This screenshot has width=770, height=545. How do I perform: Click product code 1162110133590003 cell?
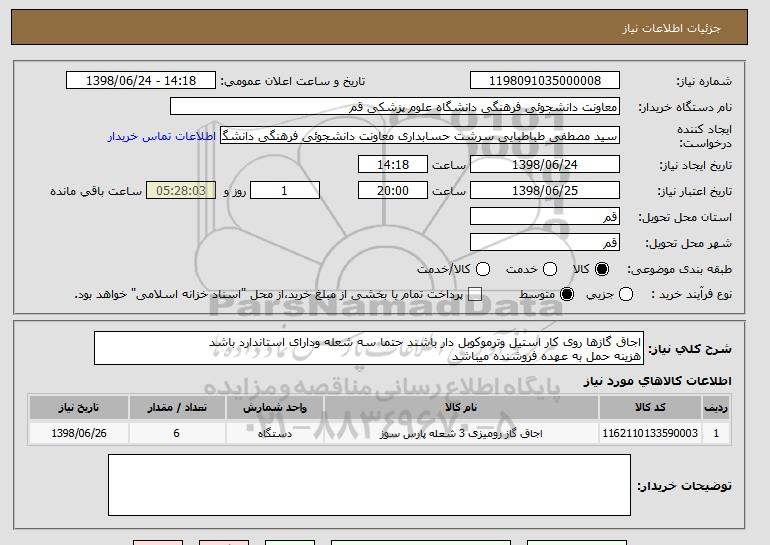pos(650,433)
